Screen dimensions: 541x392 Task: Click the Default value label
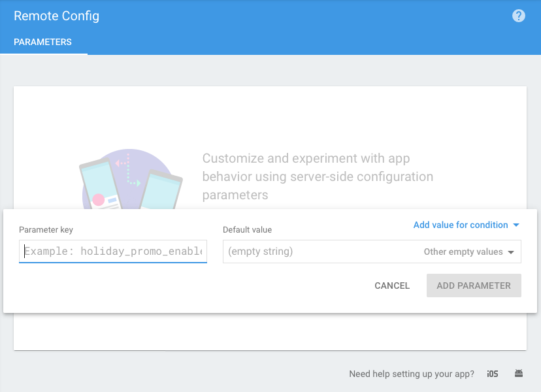coord(248,230)
